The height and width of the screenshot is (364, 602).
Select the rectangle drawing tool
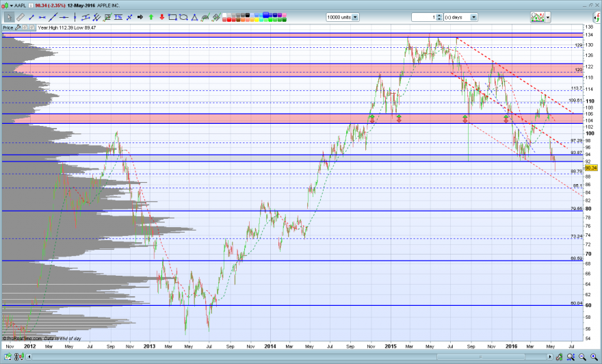coord(173,17)
